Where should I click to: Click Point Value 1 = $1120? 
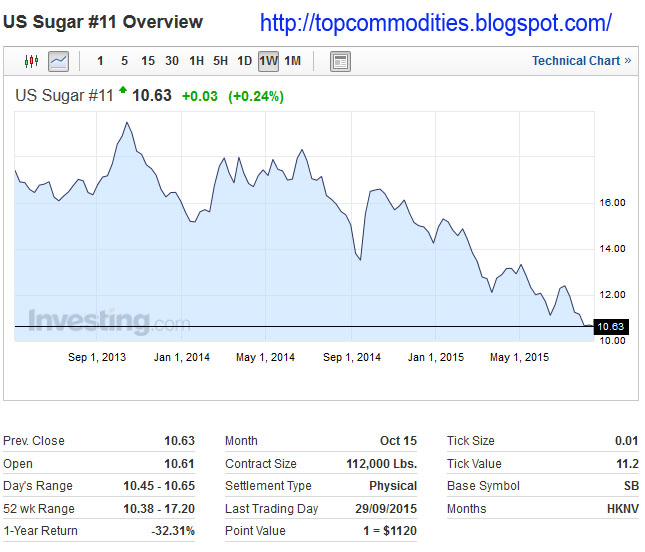pyautogui.click(x=390, y=531)
